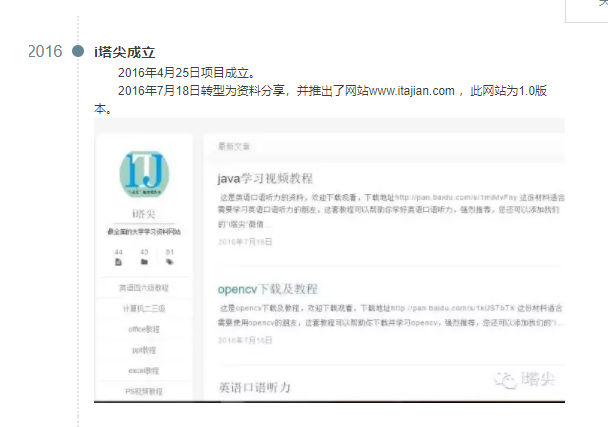
Task: Click the articles count document icon
Action: click(x=118, y=262)
